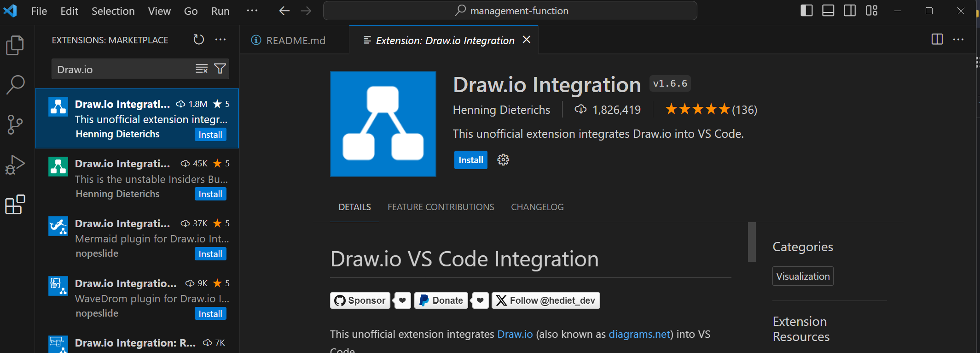The width and height of the screenshot is (980, 353).
Task: Switch to the README.md tab
Action: (295, 41)
